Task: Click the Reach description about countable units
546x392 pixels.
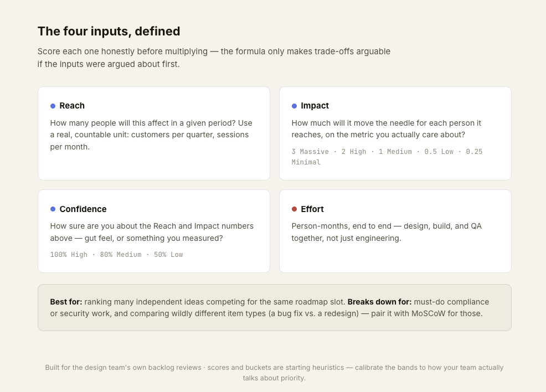Action: (151, 135)
